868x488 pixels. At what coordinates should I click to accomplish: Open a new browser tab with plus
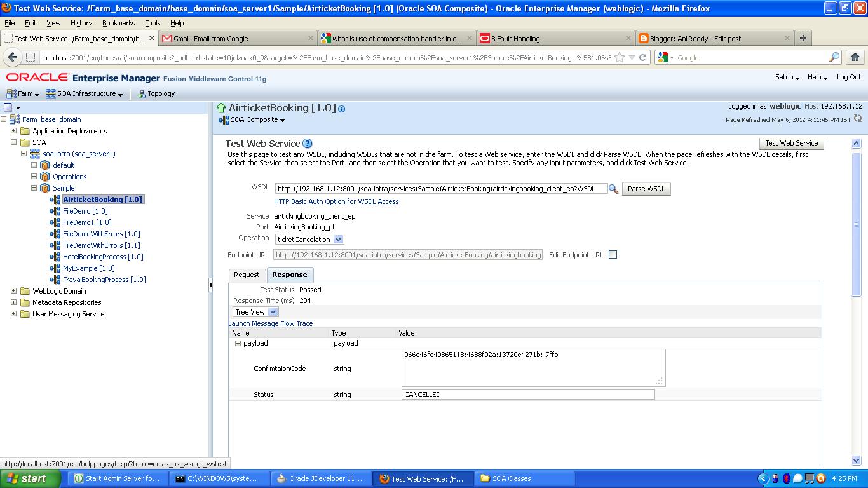(x=803, y=38)
